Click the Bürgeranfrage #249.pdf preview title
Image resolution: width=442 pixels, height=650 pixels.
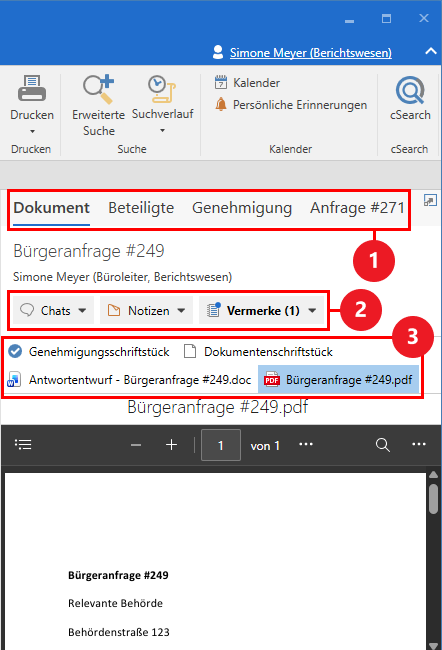[x=218, y=407]
